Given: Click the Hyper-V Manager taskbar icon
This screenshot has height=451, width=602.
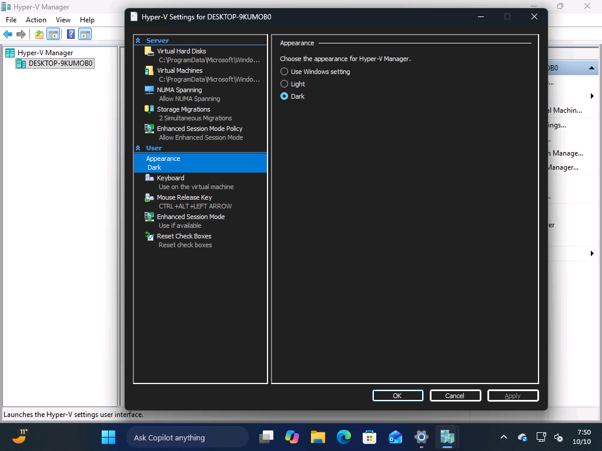Looking at the screenshot, I should (x=447, y=437).
